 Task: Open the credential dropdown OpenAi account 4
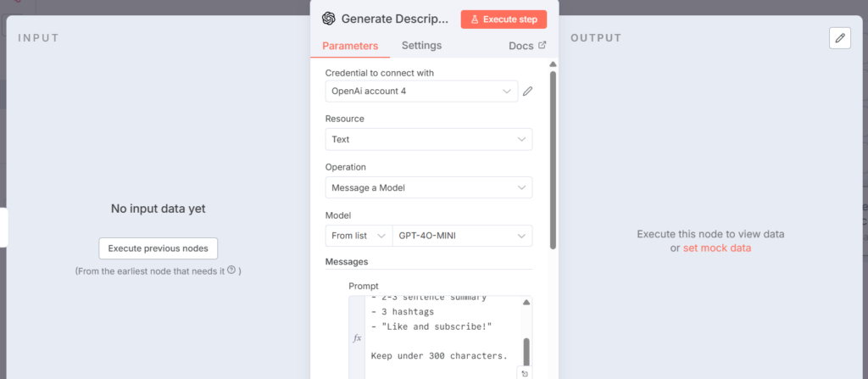point(421,91)
